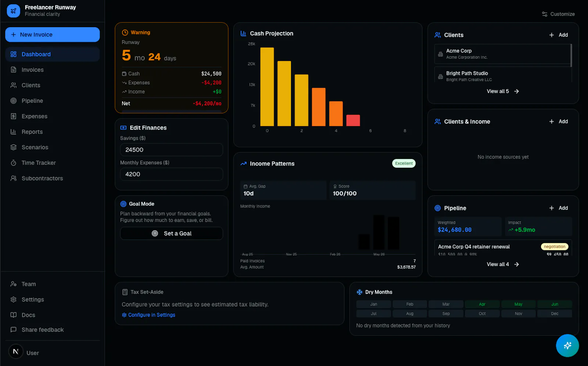Click the negotiation status badge

tap(555, 247)
